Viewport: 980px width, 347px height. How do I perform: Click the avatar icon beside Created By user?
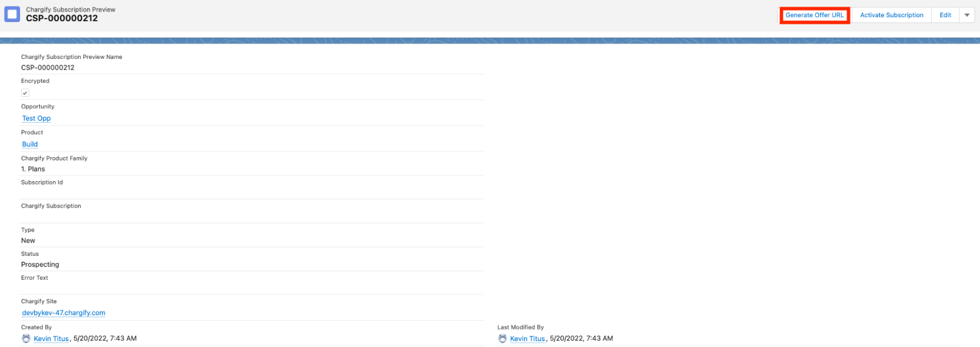26,339
